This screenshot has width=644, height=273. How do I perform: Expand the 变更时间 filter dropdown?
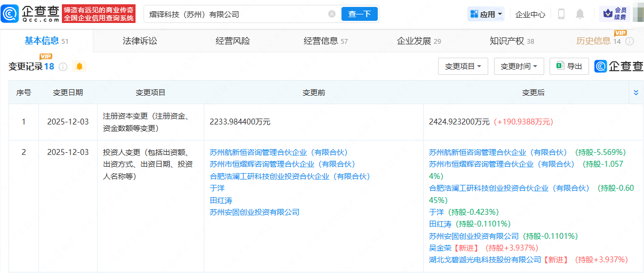click(x=519, y=66)
